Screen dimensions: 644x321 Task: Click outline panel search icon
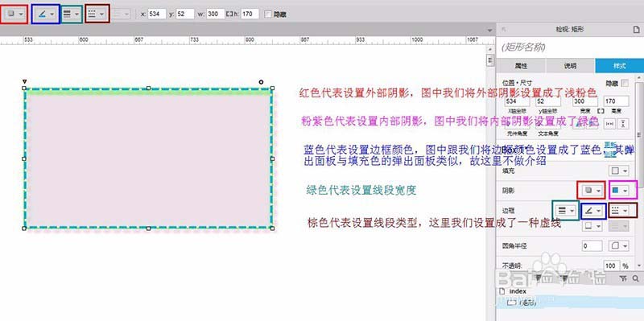(636, 278)
